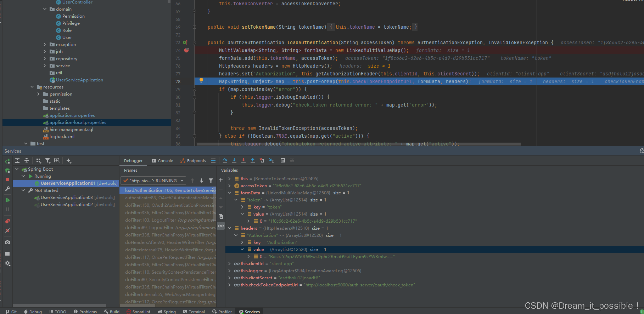Open the Services filter funnel menu
Screen dimensions: 644x314
[48, 160]
